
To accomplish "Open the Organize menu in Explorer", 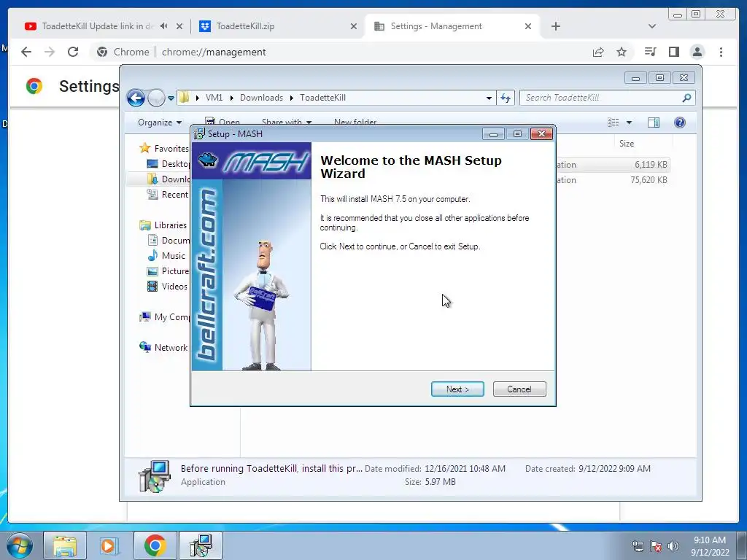I will pos(160,122).
